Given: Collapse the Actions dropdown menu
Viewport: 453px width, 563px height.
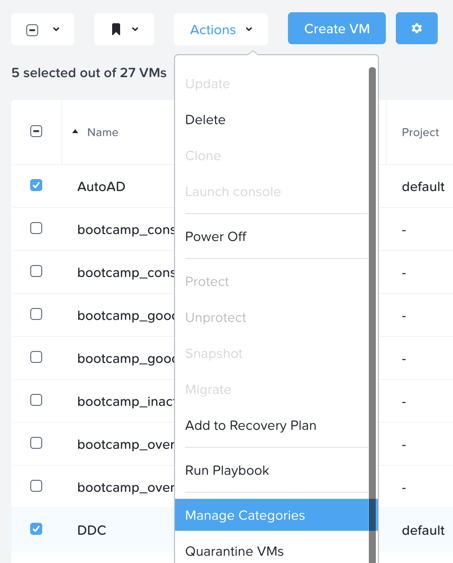Looking at the screenshot, I should (x=221, y=29).
